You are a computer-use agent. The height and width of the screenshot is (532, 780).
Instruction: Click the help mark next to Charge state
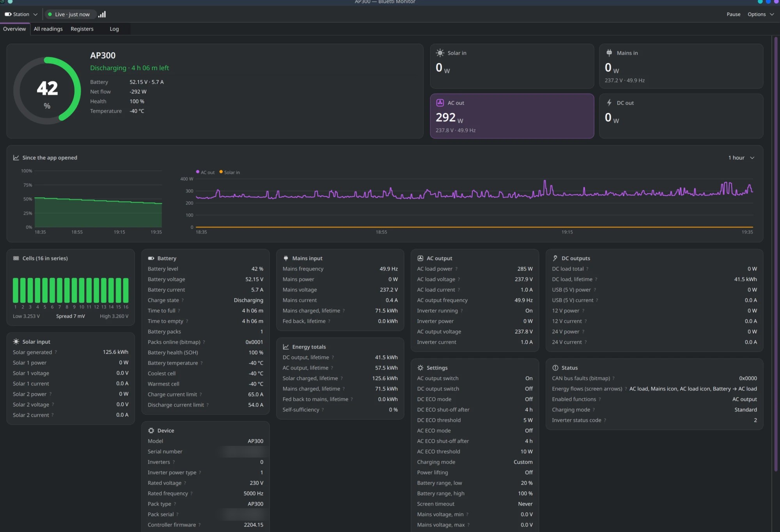(183, 300)
